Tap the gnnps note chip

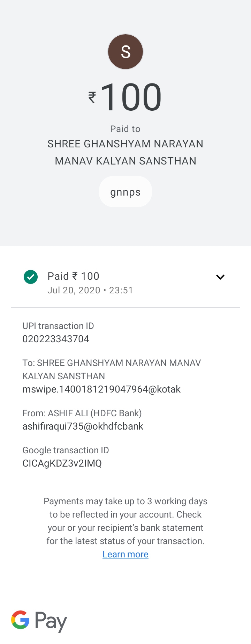125,192
